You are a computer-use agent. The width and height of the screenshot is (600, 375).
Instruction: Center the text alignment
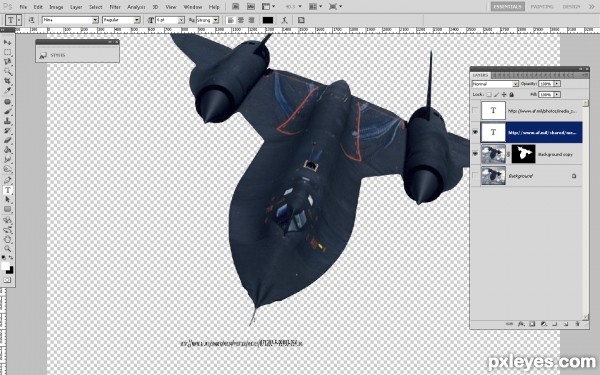241,20
